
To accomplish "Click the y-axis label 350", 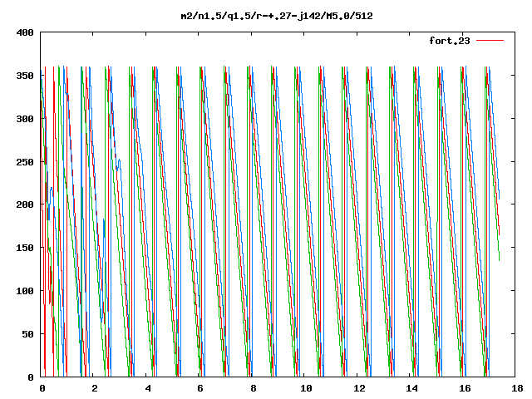I will [x=25, y=76].
